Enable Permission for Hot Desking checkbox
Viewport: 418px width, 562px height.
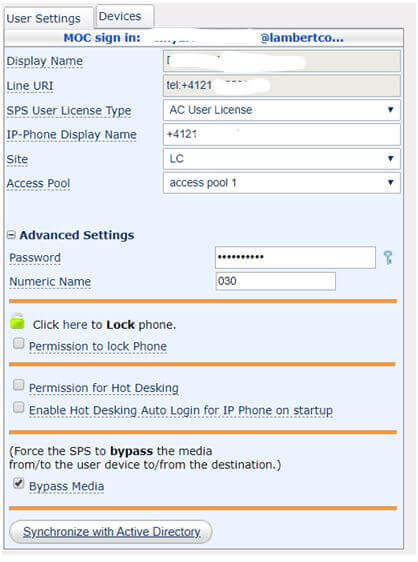pyautogui.click(x=18, y=385)
